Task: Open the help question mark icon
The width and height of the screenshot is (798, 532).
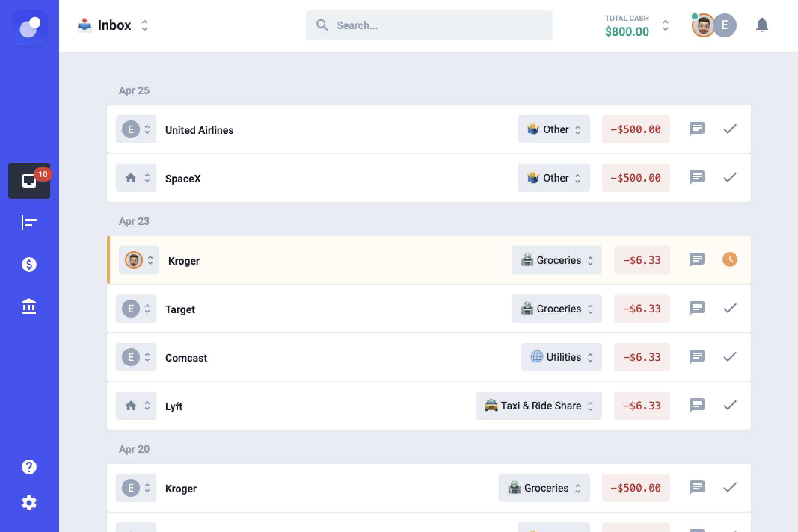Action: (29, 467)
